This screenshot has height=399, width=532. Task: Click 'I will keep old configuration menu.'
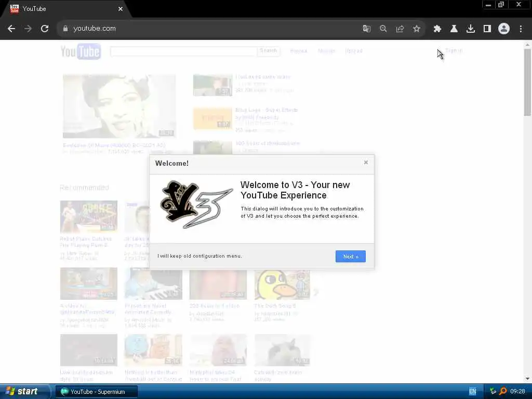[199, 256]
